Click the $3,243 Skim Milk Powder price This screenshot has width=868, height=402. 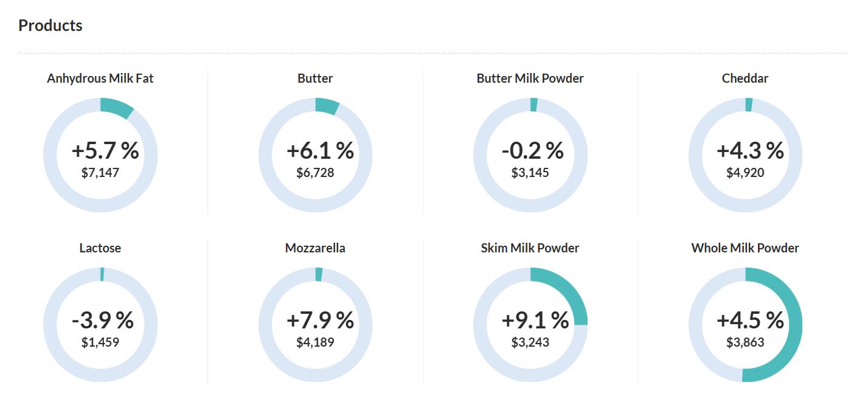click(x=530, y=342)
